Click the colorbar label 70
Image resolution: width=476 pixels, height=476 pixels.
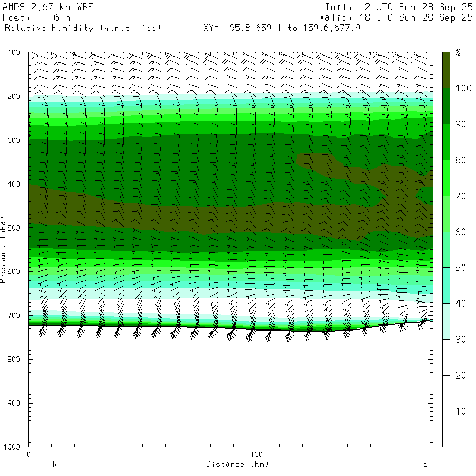click(x=461, y=196)
